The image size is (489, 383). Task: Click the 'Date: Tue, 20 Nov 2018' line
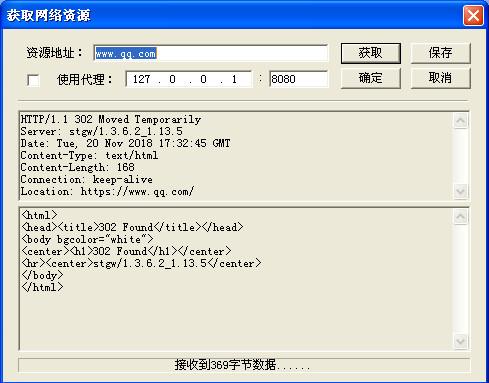point(125,143)
